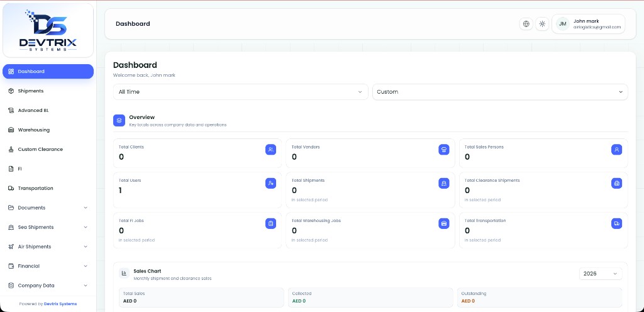
Task: Open the John mark profile menu
Action: click(589, 24)
